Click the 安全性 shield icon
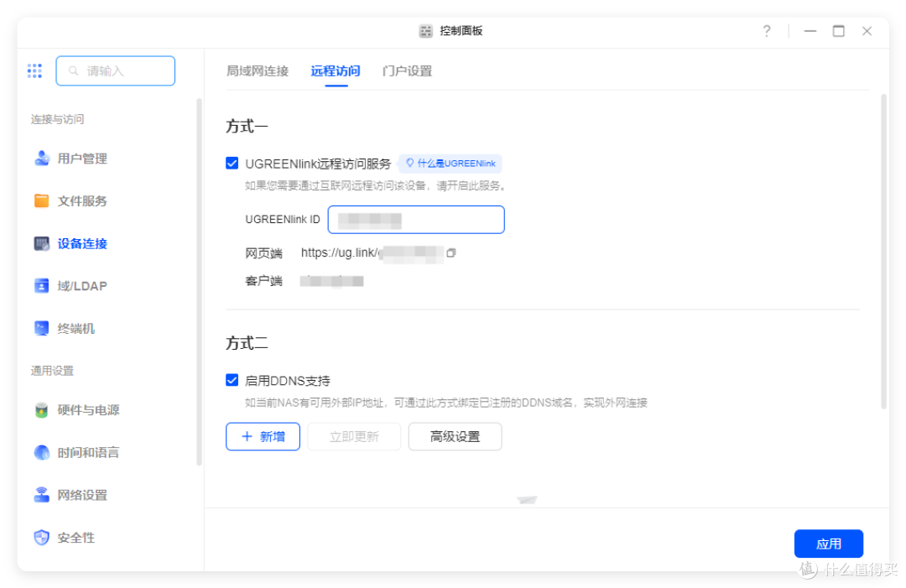Viewport: 906px width, 588px height. [42, 538]
